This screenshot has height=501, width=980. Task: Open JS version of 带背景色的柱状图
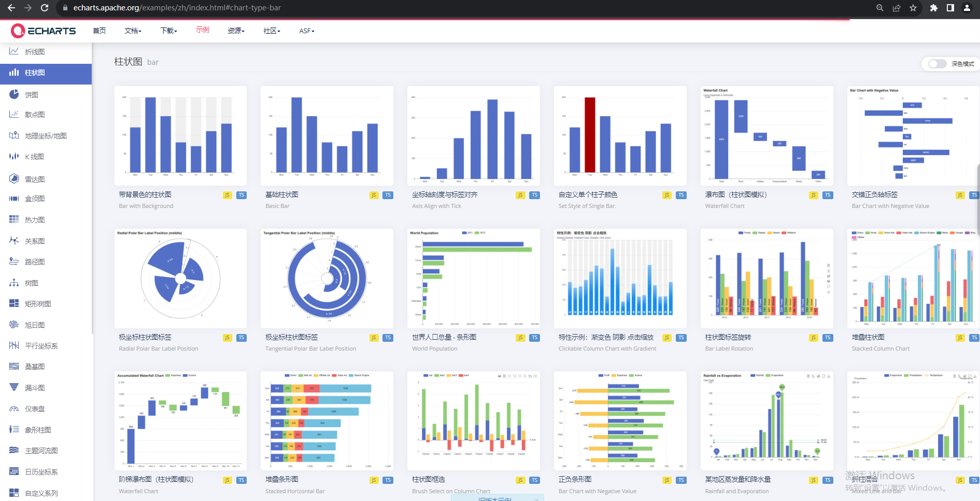click(x=227, y=195)
